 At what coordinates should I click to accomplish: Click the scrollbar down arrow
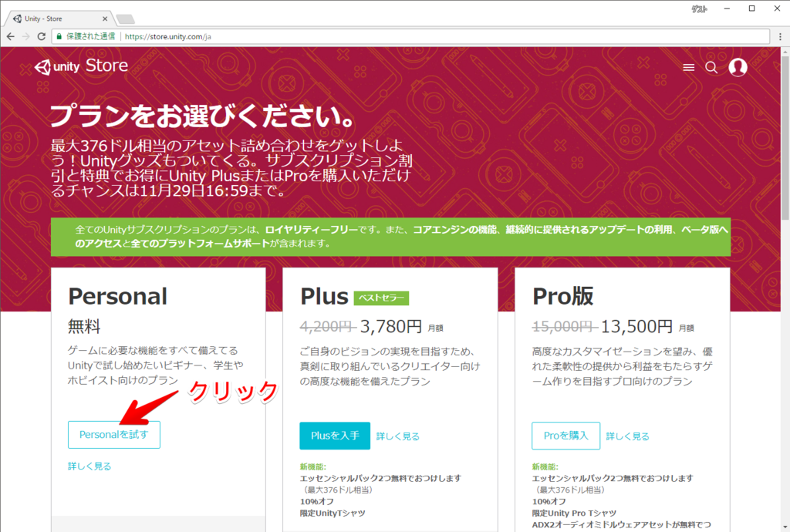coord(785,527)
